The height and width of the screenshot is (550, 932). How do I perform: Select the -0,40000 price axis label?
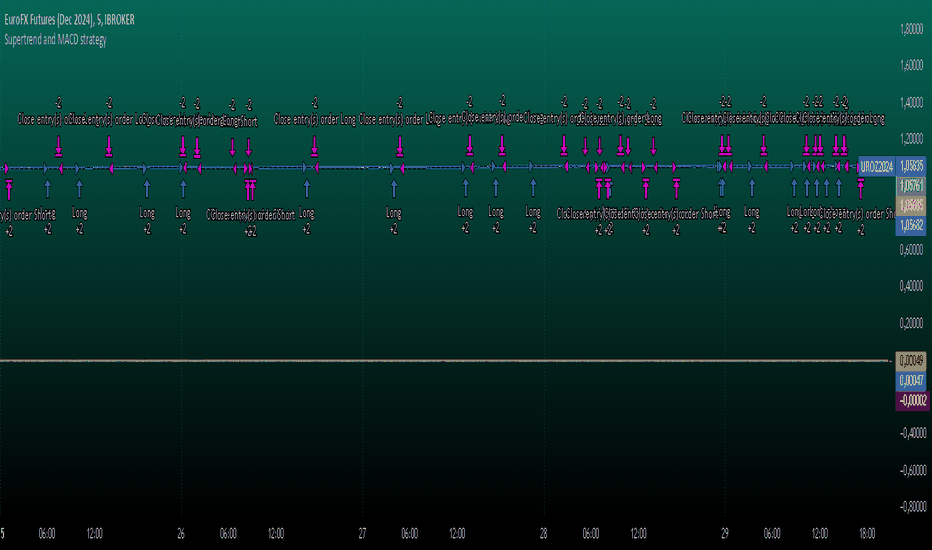[x=912, y=433]
